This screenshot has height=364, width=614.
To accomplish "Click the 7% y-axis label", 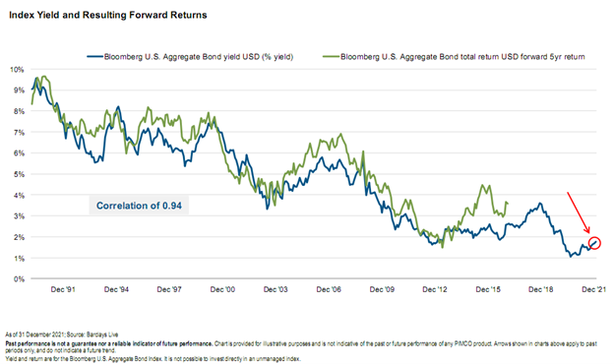I will pyautogui.click(x=19, y=132).
